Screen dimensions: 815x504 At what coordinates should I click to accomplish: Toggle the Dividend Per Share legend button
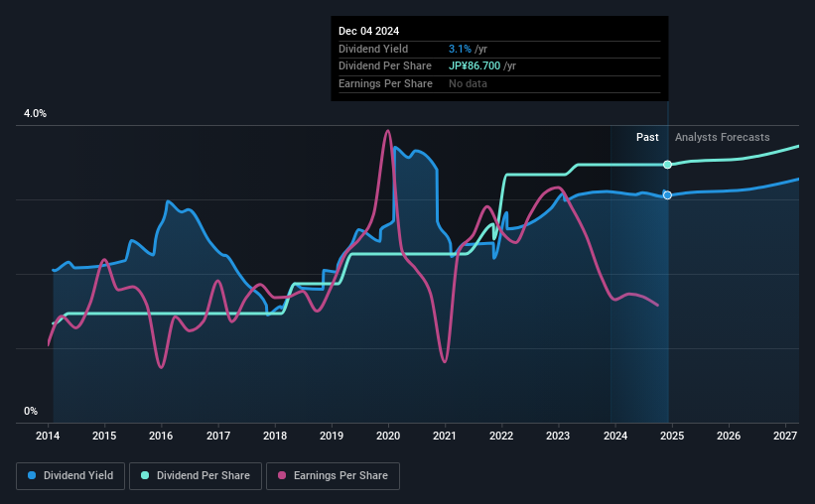click(x=196, y=476)
